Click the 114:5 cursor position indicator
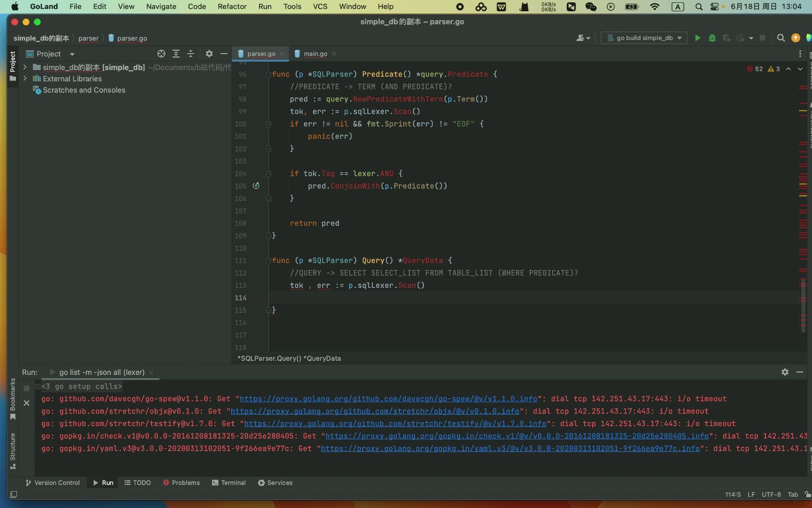812x508 pixels. point(733,494)
